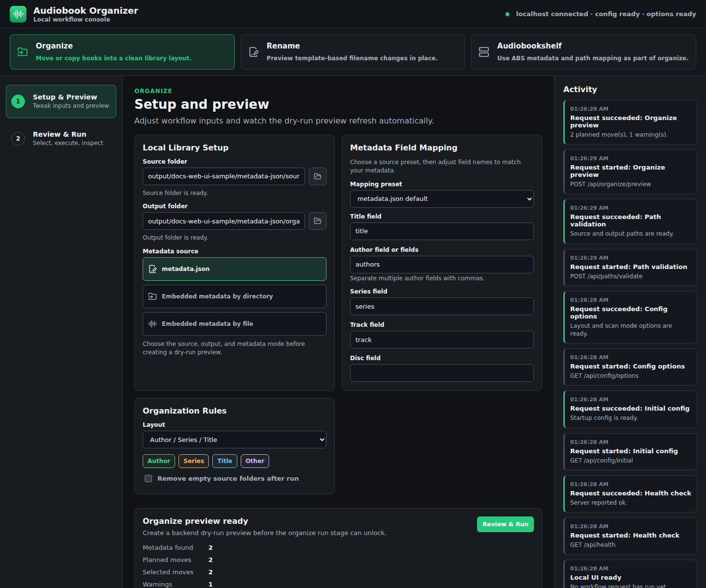Image resolution: width=706 pixels, height=588 pixels.
Task: Open the Mapping preset dropdown
Action: [x=442, y=199]
